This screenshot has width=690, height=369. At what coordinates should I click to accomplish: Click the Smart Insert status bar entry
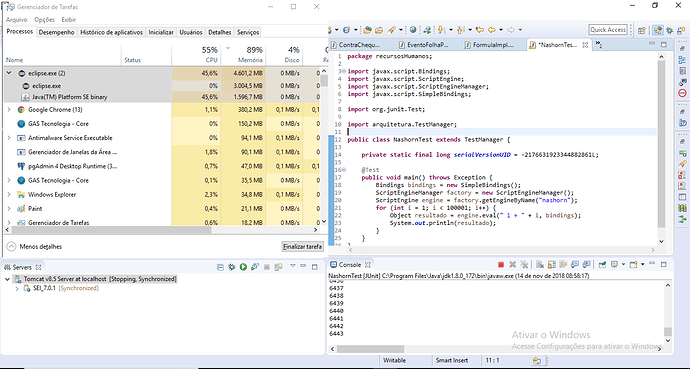451,360
